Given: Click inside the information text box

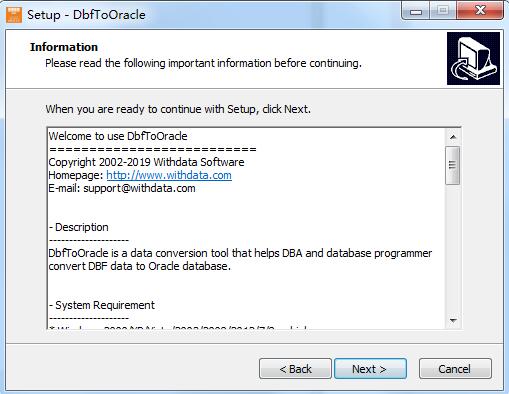Looking at the screenshot, I should pos(246,228).
